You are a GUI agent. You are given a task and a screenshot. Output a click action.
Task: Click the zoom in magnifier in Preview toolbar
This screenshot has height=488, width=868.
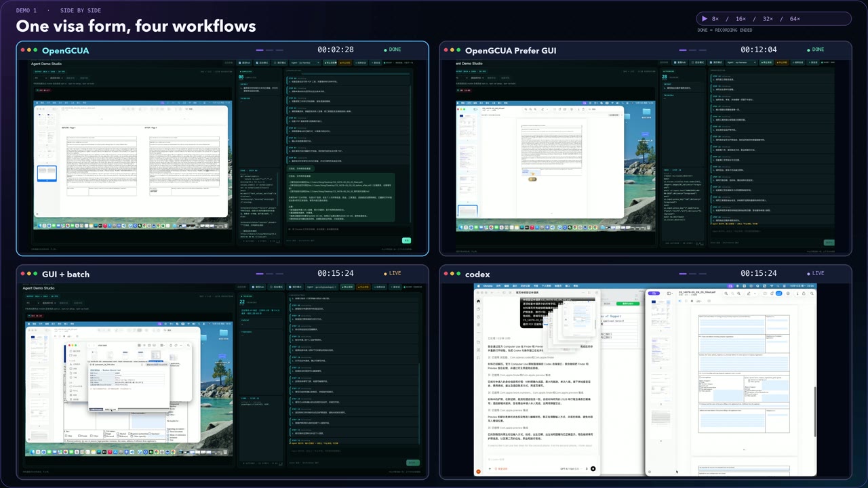click(738, 293)
